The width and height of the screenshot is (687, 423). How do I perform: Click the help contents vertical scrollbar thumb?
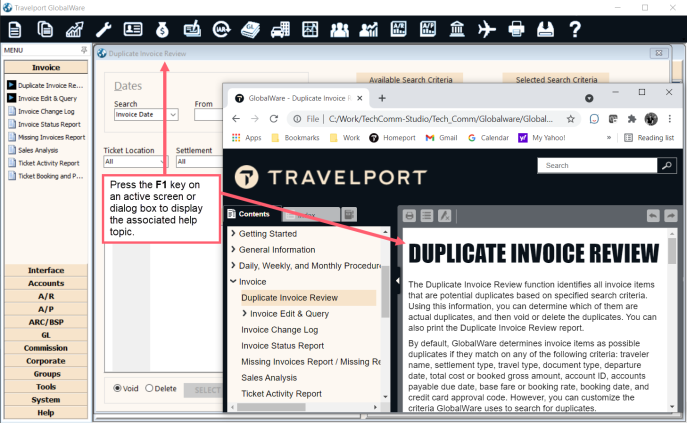pyautogui.click(x=385, y=291)
